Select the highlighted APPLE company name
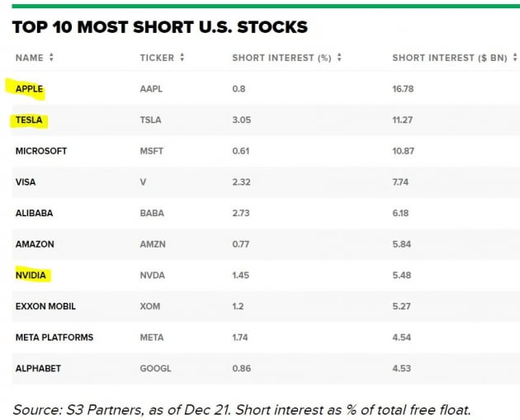Screen dimensions: 520x420 pos(29,89)
